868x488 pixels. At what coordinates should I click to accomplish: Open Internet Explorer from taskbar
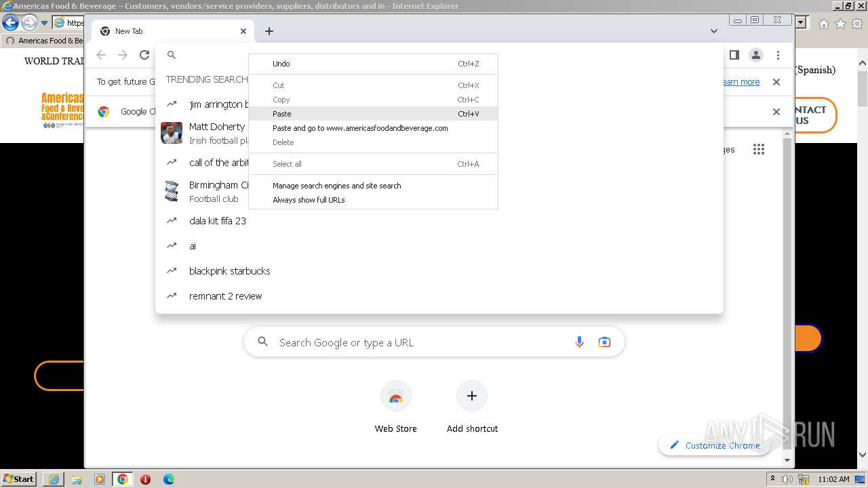pyautogui.click(x=54, y=479)
